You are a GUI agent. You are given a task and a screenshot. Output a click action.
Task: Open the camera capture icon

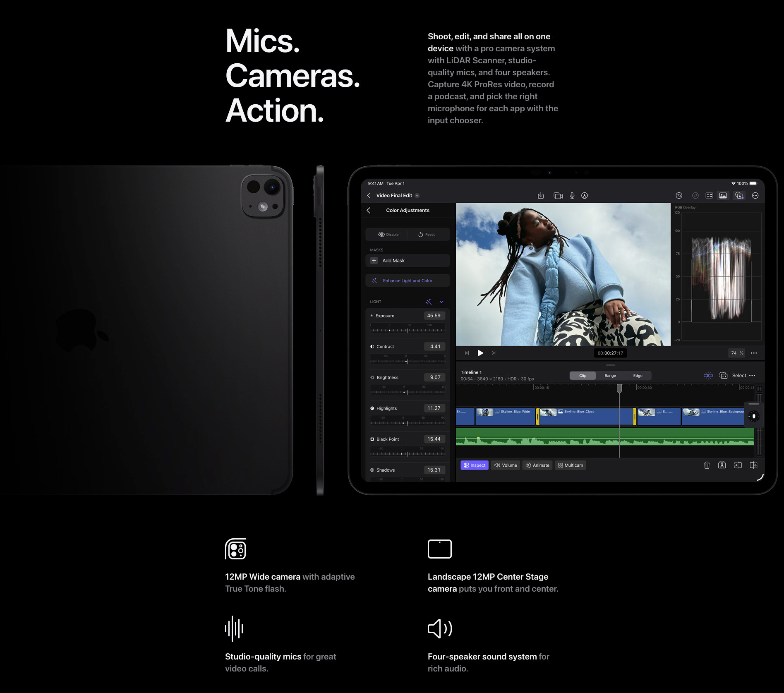coord(558,196)
